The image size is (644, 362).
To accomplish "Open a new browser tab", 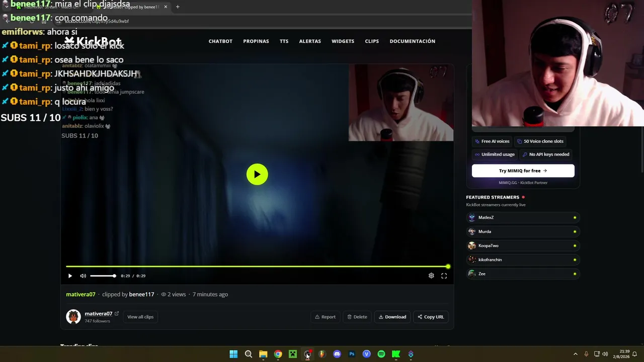I will (x=178, y=7).
